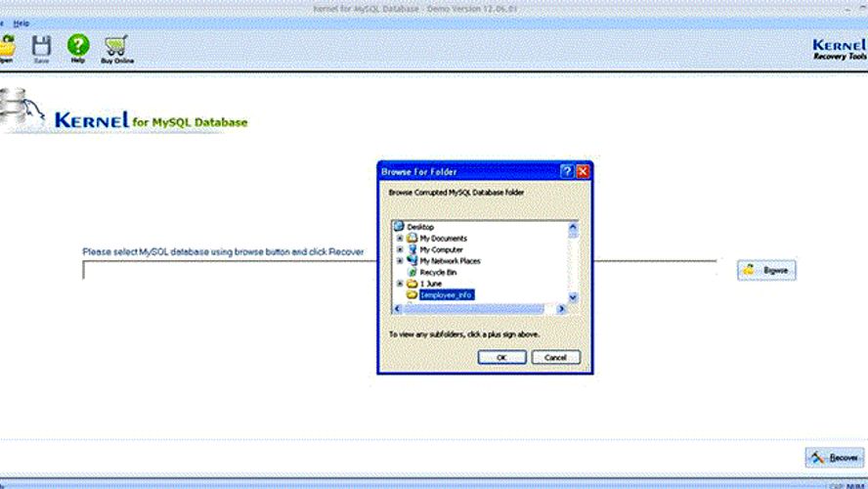Click the Recover button
The height and width of the screenshot is (489, 868).
(835, 458)
